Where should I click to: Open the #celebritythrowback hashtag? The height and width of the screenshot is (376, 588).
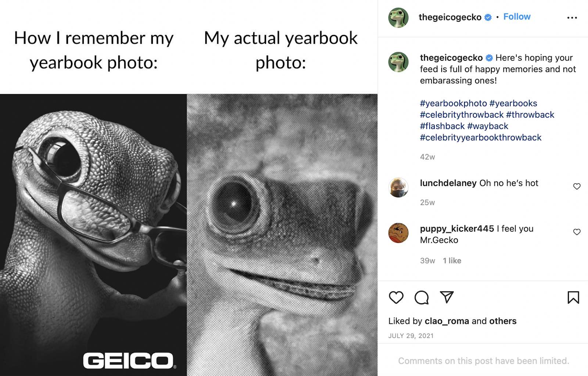tap(462, 115)
